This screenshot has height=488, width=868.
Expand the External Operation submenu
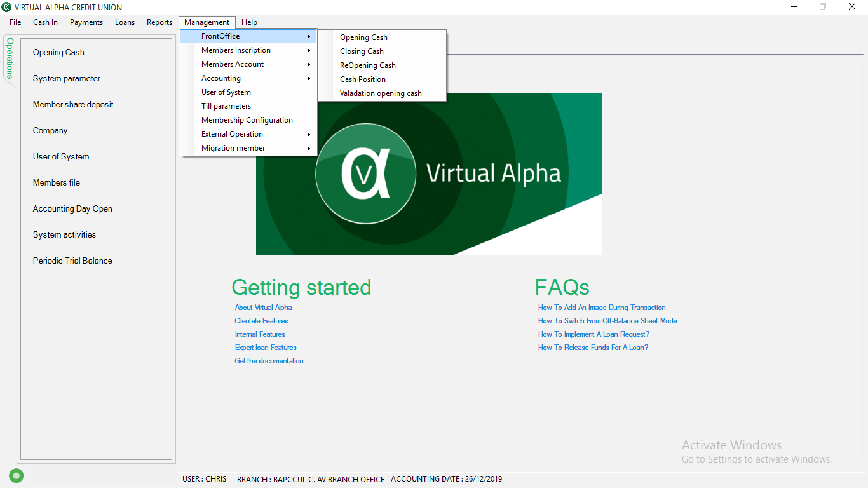pos(248,134)
